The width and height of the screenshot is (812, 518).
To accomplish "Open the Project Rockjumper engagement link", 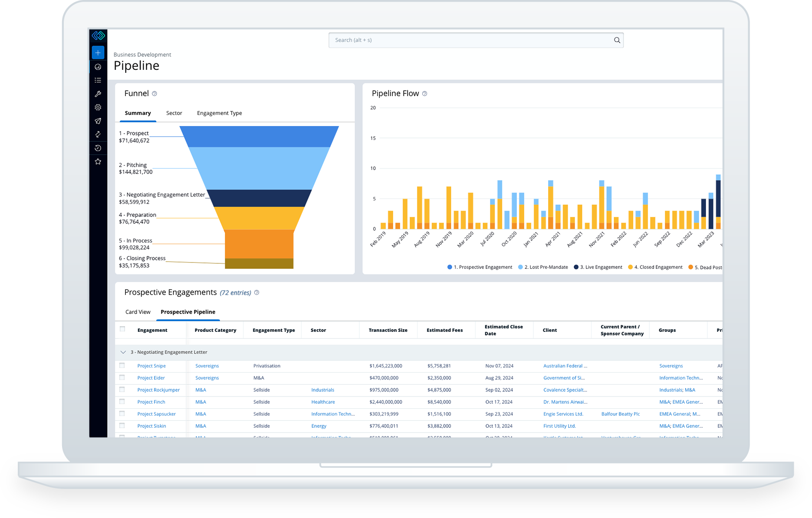I will [159, 390].
